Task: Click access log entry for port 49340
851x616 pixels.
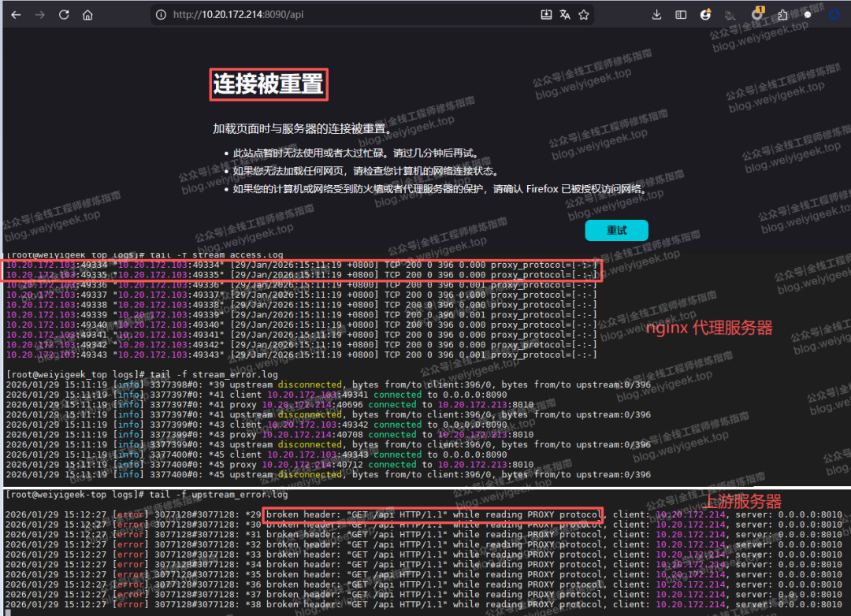Action: [301, 325]
